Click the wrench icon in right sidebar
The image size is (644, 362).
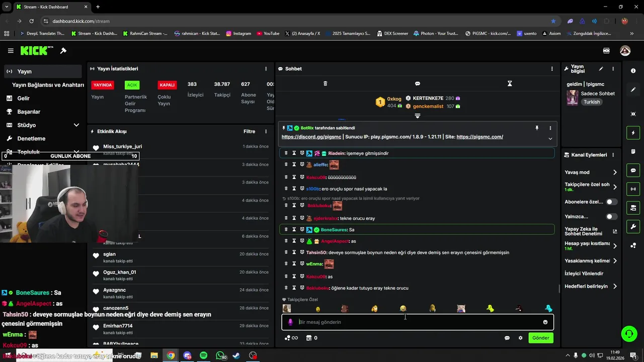[633, 227]
